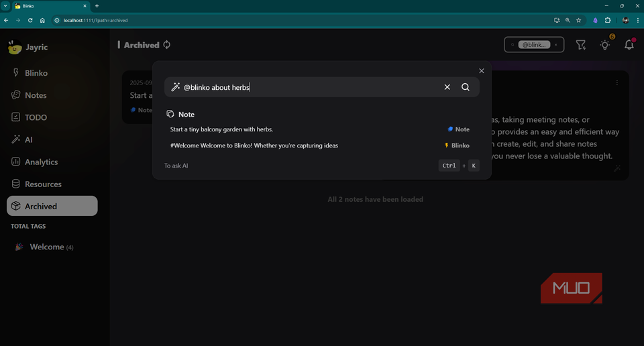Close the search dialog
644x346 pixels.
[x=481, y=71]
